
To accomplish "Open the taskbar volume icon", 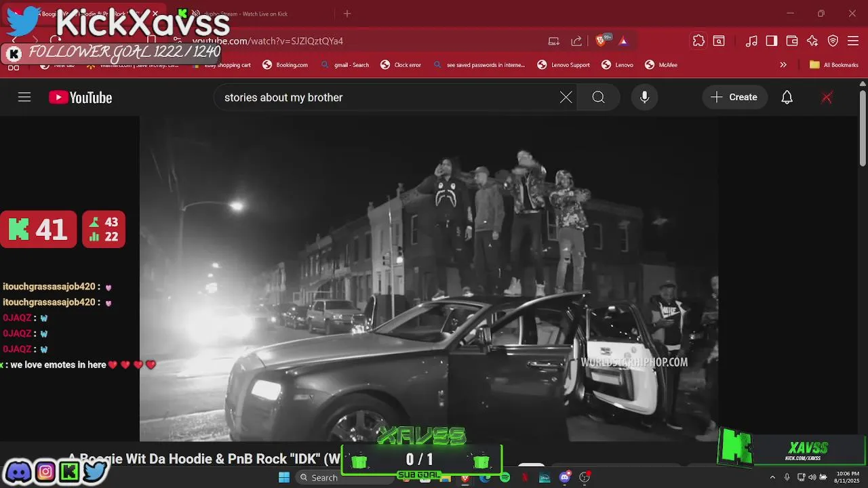I will tap(812, 477).
